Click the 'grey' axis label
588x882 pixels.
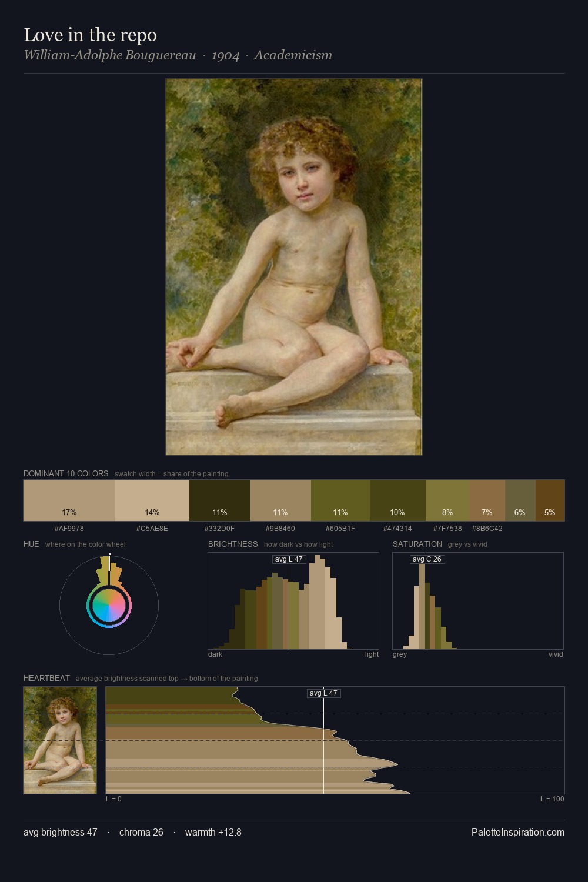point(400,654)
